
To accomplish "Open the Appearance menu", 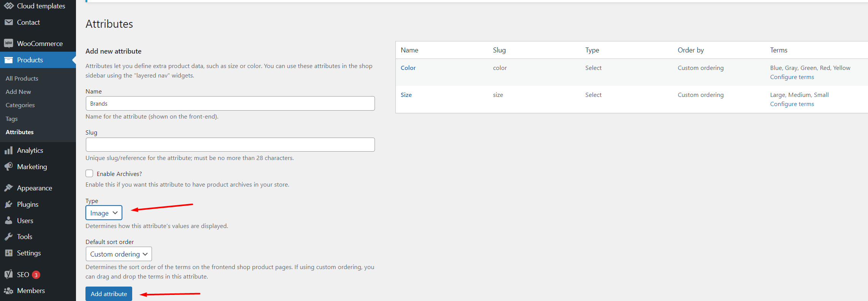I will tap(35, 188).
